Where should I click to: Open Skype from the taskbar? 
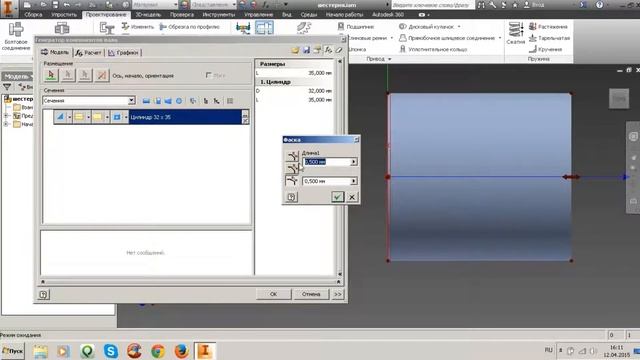coord(111,351)
